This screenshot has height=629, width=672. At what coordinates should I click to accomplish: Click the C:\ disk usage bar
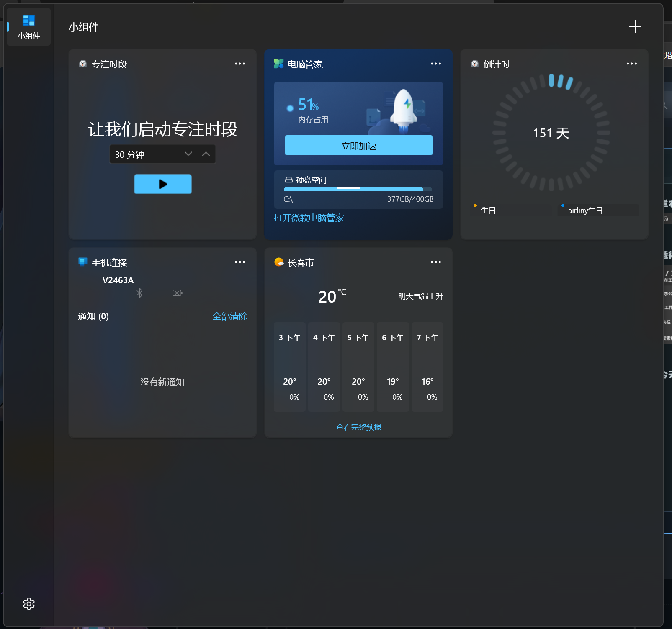[358, 189]
